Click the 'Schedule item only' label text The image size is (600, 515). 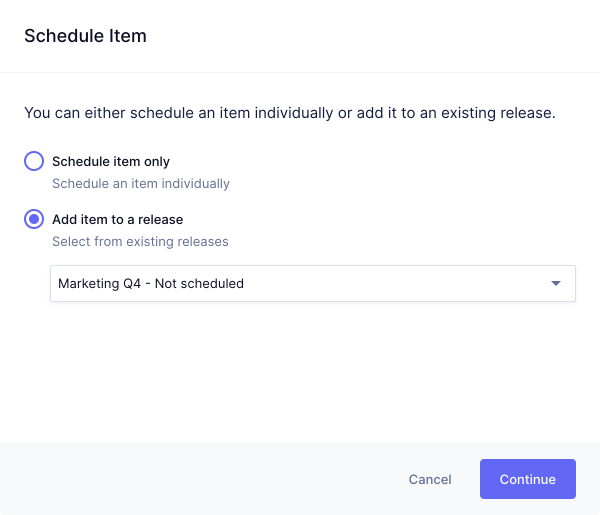111,162
